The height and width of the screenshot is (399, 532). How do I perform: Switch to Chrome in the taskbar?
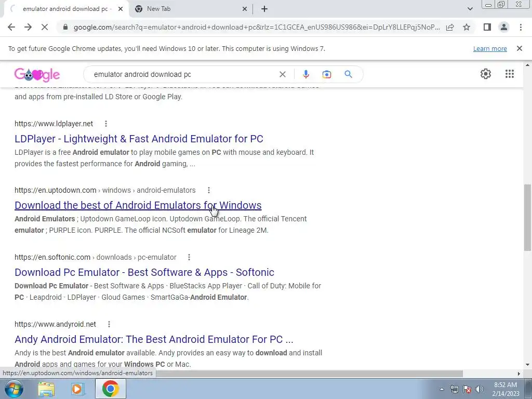tap(111, 389)
